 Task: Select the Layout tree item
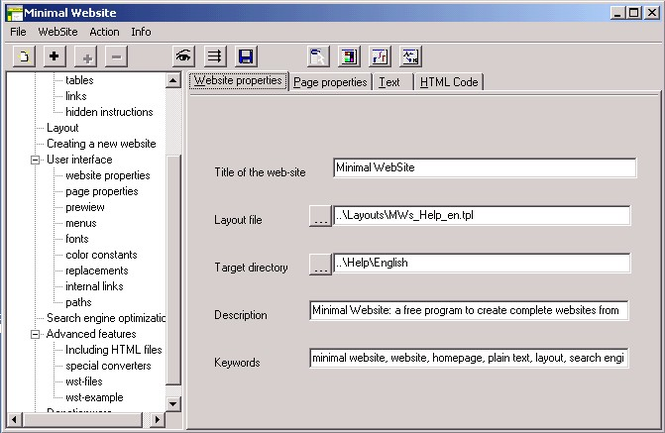click(62, 128)
